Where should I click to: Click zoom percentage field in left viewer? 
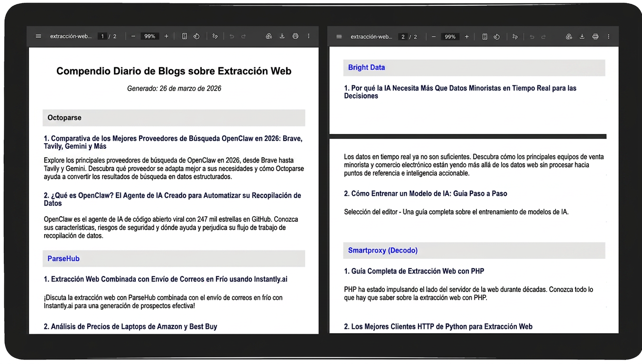tap(149, 36)
